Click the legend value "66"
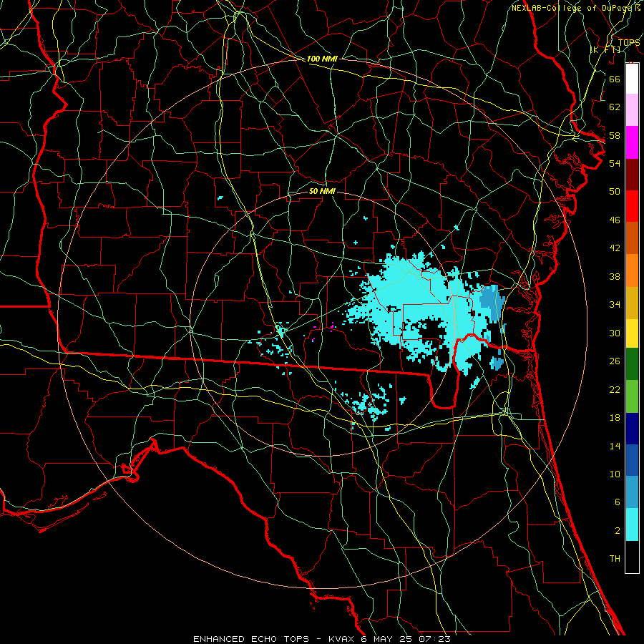This screenshot has height=644, width=644. coord(615,79)
